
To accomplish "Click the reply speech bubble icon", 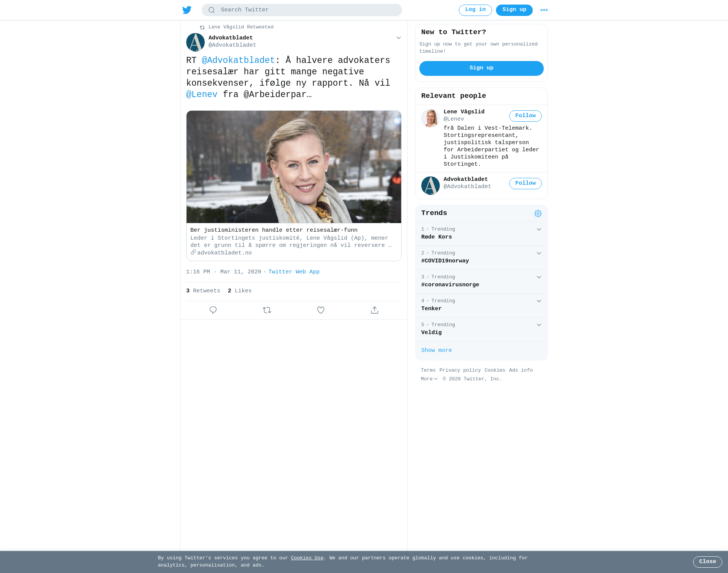I will point(213,310).
